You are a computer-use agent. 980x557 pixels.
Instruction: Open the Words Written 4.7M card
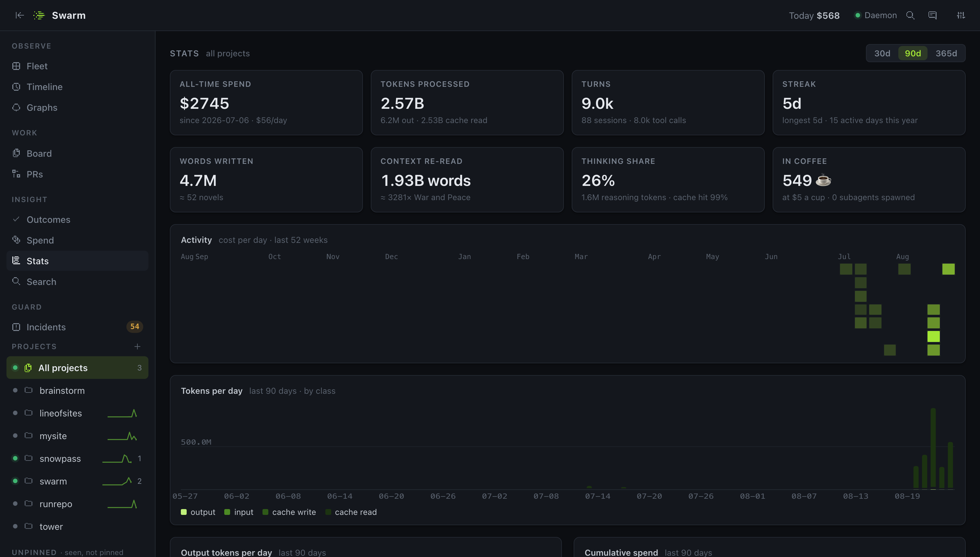266,180
